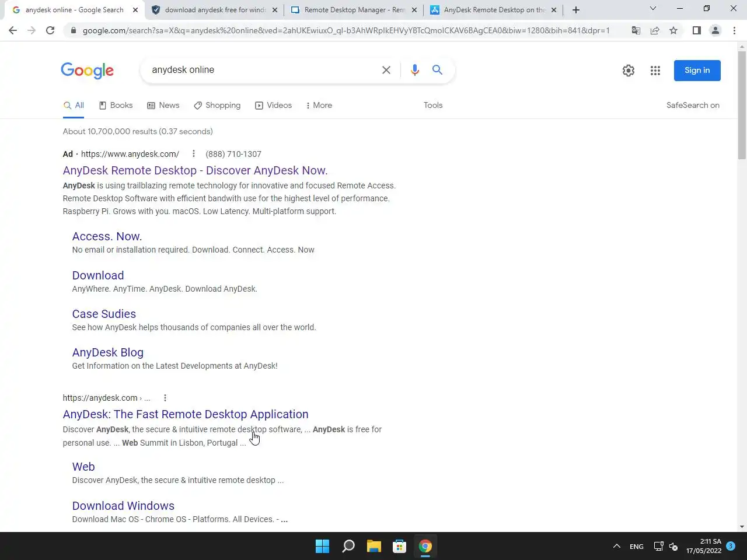The width and height of the screenshot is (747, 560).
Task: Close the AnyDesk Remote Desktop tab
Action: coord(554,10)
